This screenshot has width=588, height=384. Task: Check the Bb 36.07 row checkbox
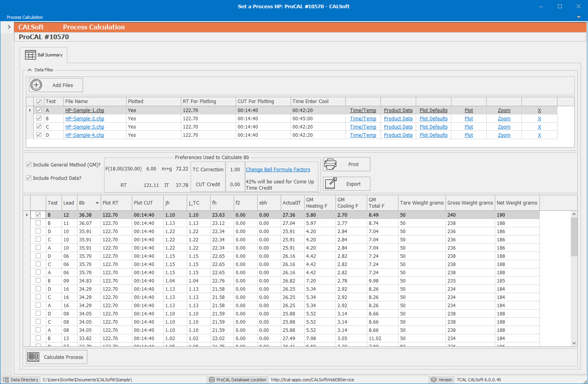coord(38,223)
